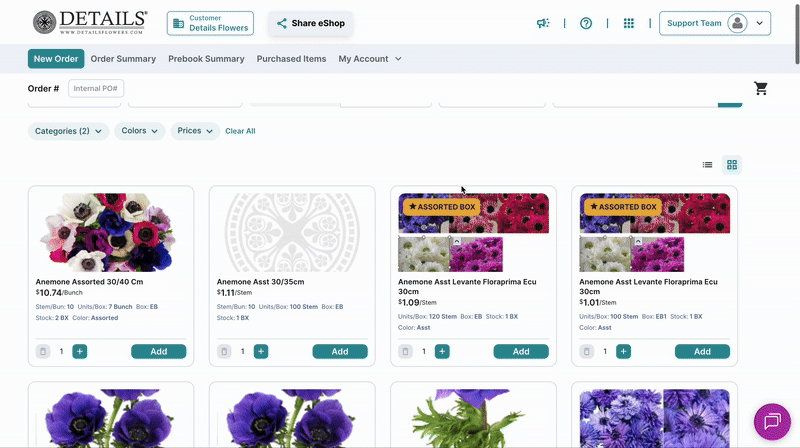The width and height of the screenshot is (800, 448).
Task: Add Anemone Asst 30/35cm to order
Action: [340, 351]
